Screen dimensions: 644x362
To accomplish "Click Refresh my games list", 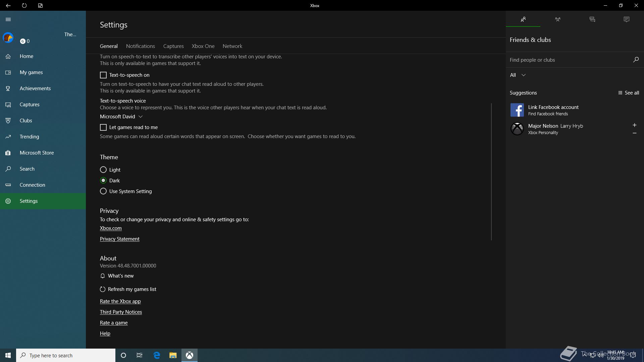I will tap(128, 289).
